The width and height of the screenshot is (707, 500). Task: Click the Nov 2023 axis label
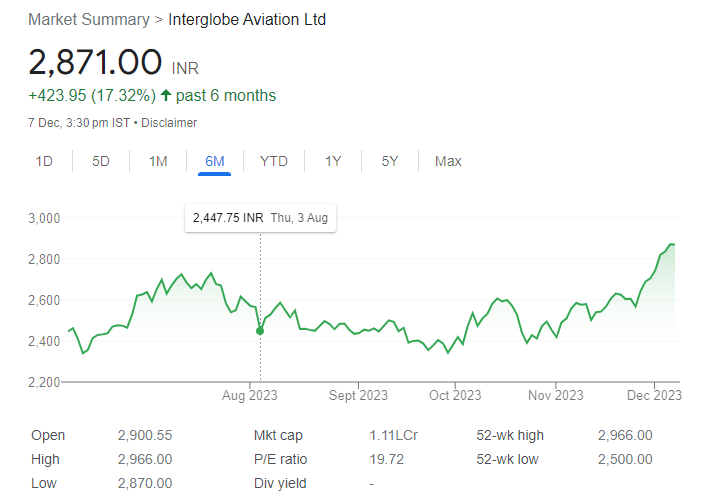pos(556,395)
